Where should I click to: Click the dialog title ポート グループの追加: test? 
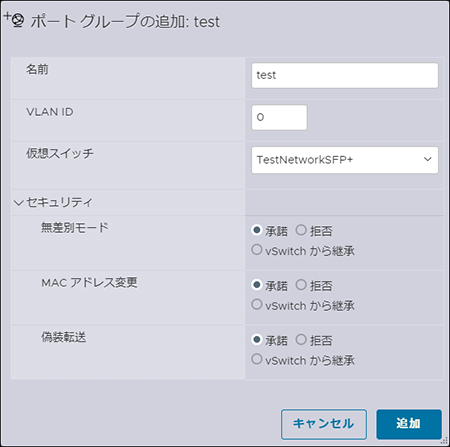click(x=125, y=22)
